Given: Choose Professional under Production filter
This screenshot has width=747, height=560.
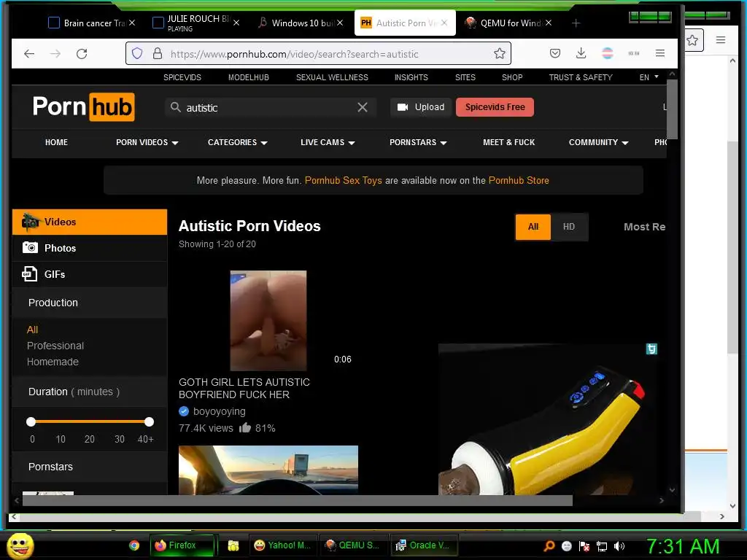Looking at the screenshot, I should click(55, 346).
